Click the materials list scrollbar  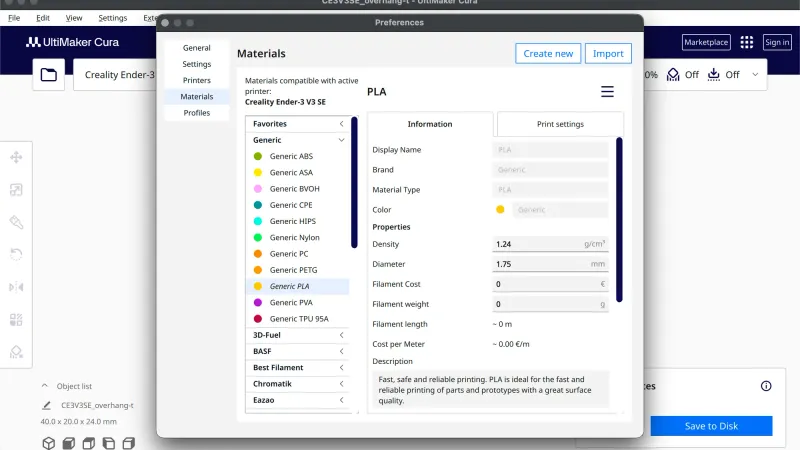[354, 183]
